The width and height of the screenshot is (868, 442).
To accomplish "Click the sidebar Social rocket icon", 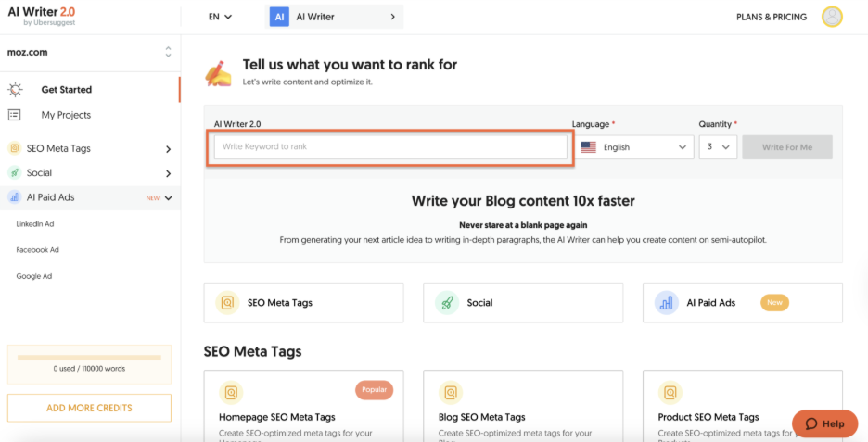I will [15, 172].
